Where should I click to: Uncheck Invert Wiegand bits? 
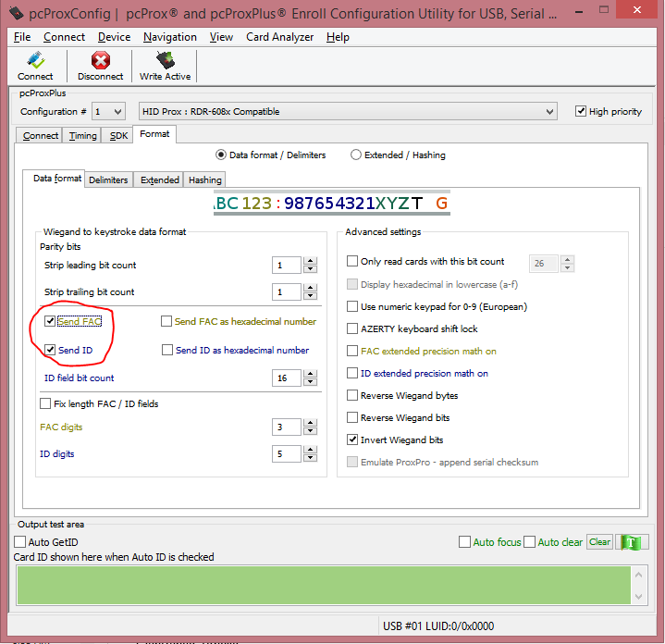pos(352,440)
